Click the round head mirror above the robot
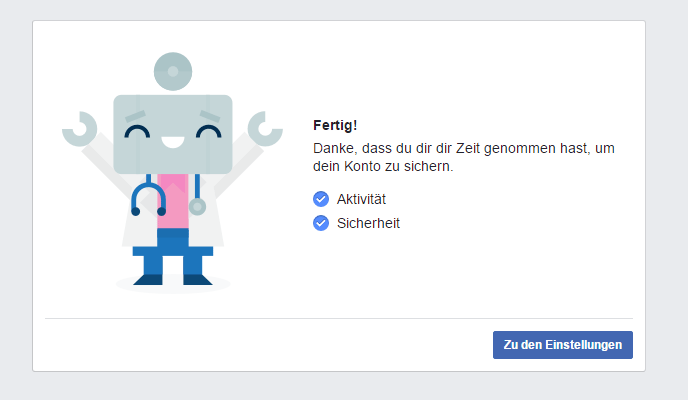This screenshot has width=688, height=400. (x=173, y=71)
